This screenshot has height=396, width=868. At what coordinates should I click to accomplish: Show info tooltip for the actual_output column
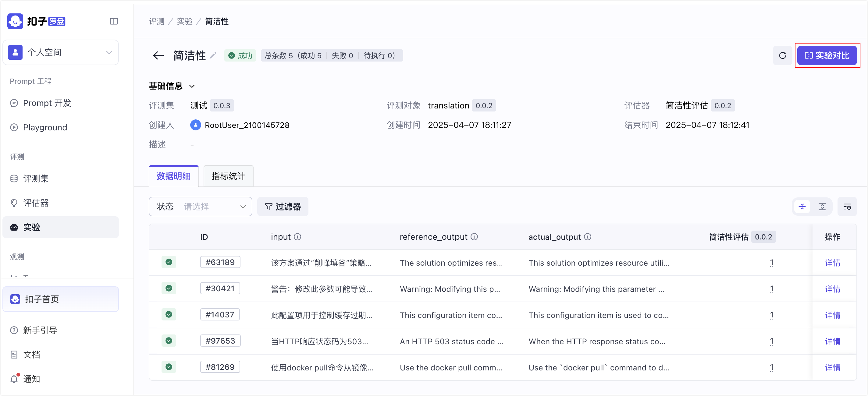point(588,237)
